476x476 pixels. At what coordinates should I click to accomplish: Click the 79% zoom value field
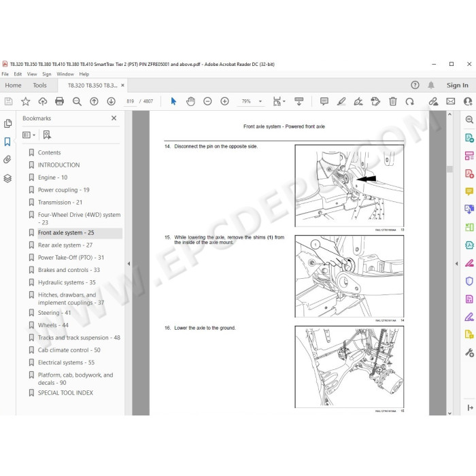pyautogui.click(x=246, y=101)
